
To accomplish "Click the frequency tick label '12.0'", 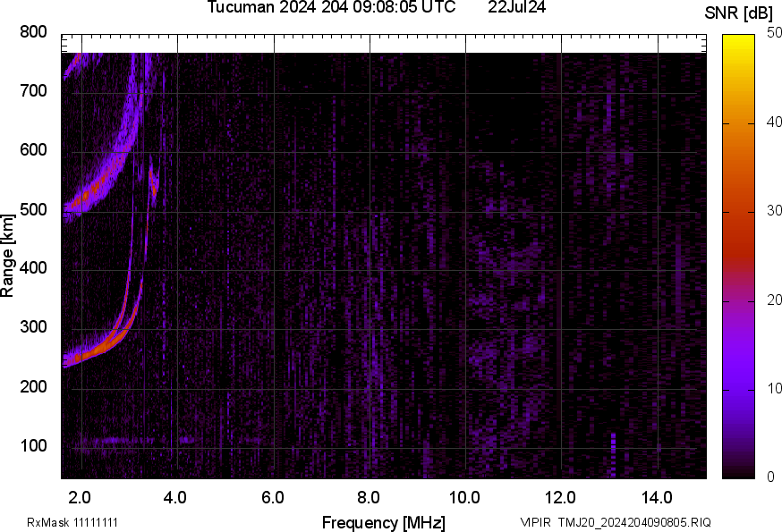I will tap(560, 497).
